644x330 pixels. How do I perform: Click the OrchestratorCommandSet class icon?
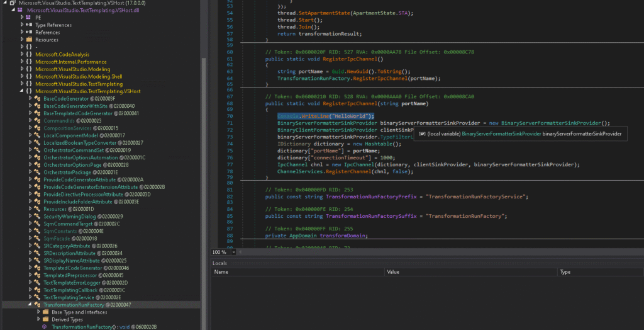37,150
